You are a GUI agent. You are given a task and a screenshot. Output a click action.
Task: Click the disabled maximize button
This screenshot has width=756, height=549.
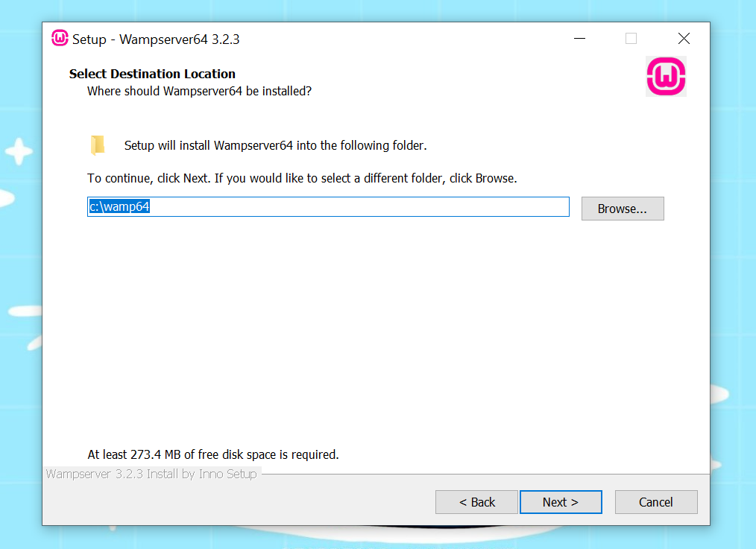coord(631,39)
